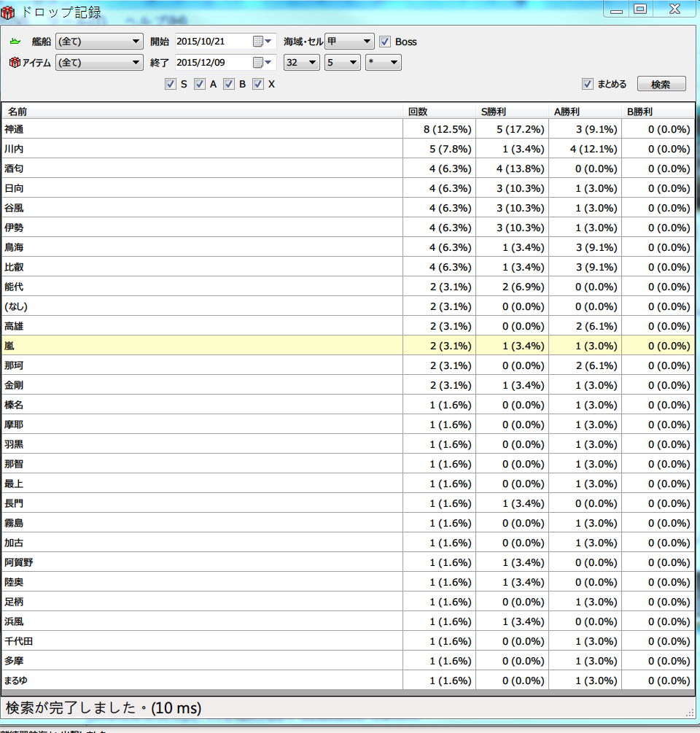This screenshot has width=700, height=733.
Task: Select the 神通 row
Action: [x=348, y=129]
